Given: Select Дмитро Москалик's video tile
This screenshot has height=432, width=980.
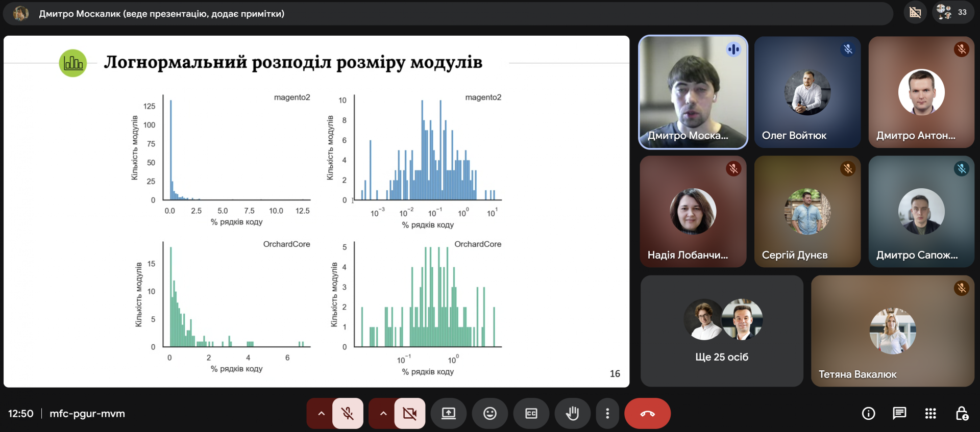Looking at the screenshot, I should 693,92.
